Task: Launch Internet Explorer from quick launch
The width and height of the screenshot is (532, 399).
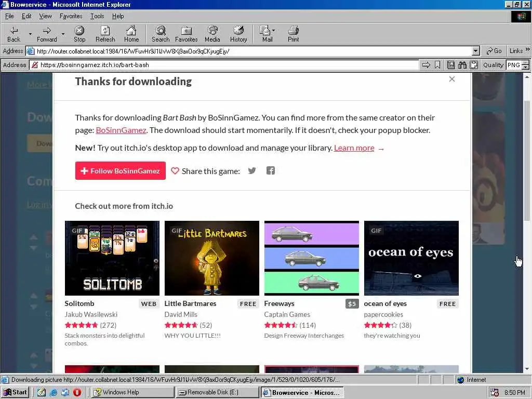Action: point(54,392)
